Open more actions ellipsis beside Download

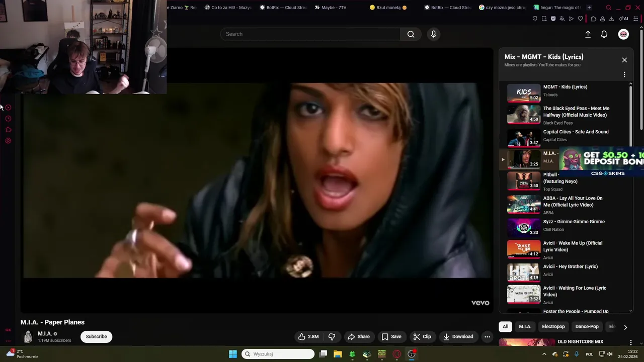tap(487, 337)
